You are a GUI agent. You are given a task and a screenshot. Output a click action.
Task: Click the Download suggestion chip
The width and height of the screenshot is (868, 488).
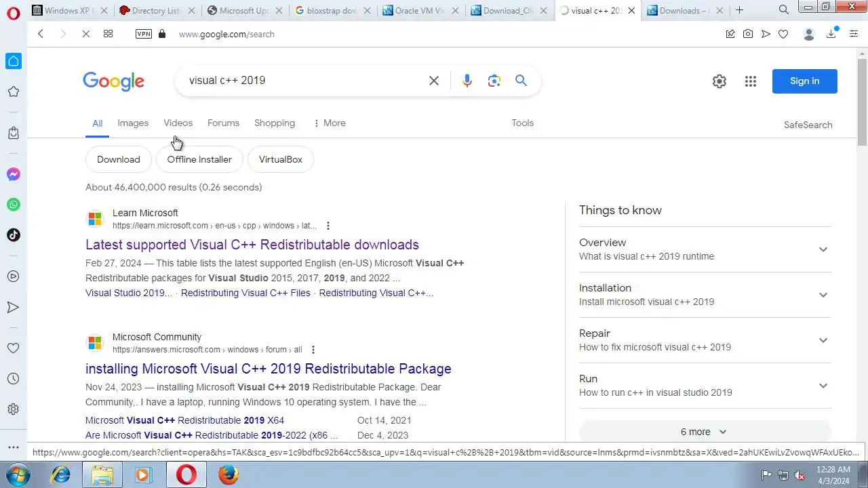[x=118, y=159]
